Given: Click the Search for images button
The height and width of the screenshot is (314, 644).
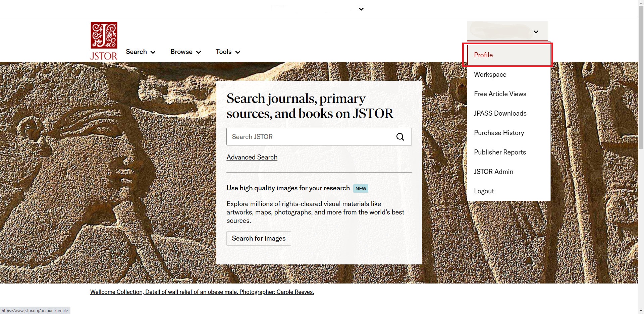Looking at the screenshot, I should coord(259,238).
